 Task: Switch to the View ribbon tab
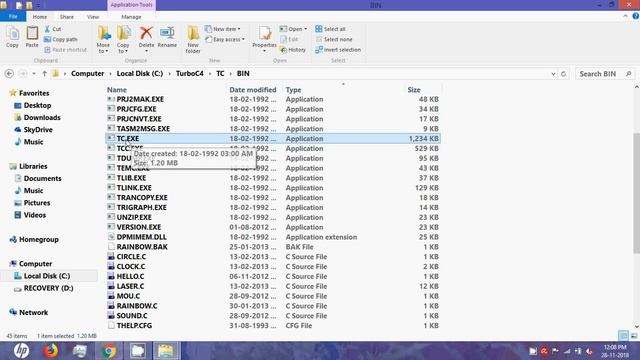tap(93, 17)
